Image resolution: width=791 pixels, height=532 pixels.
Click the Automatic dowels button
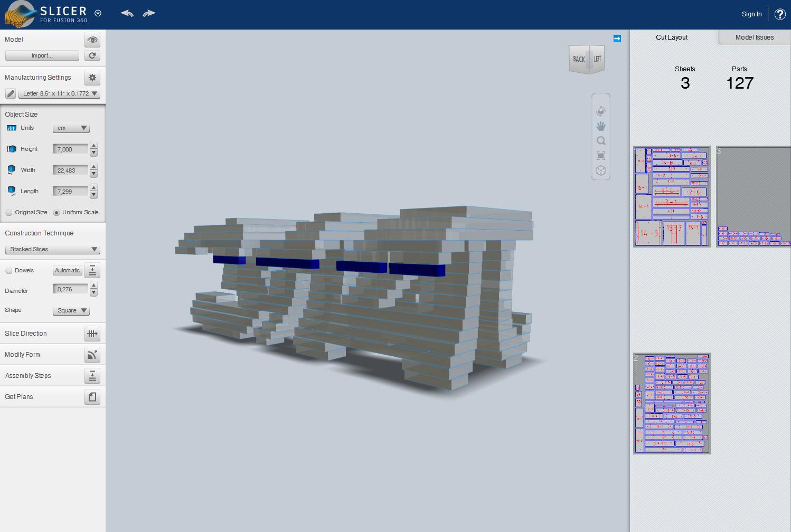pyautogui.click(x=68, y=271)
